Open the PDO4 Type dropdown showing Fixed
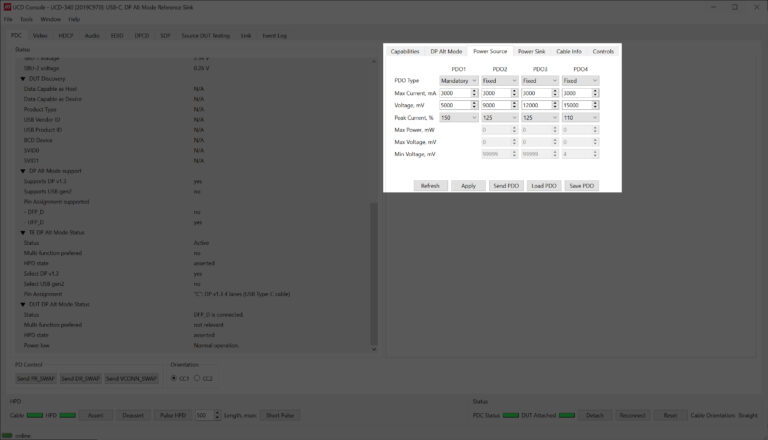Screen dimensions: 768x440 point(580,80)
